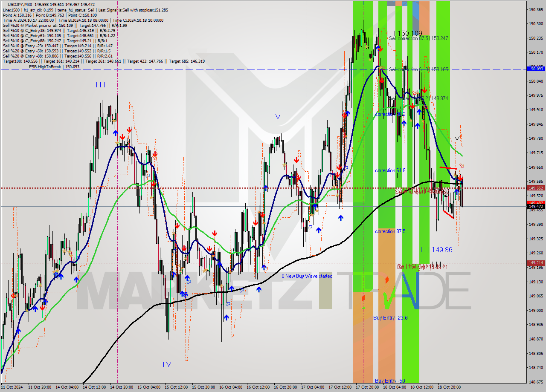Click the '16 Oct 12:00' time axis label

coord(257,387)
